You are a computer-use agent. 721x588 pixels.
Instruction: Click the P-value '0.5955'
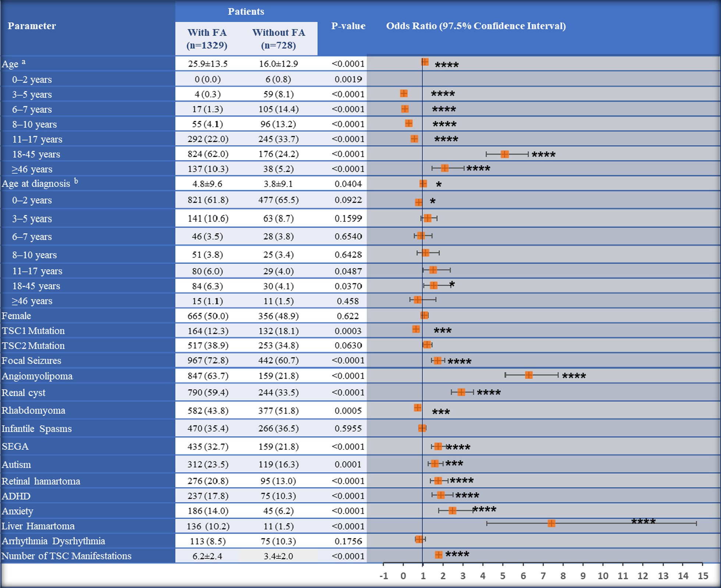click(x=348, y=428)
